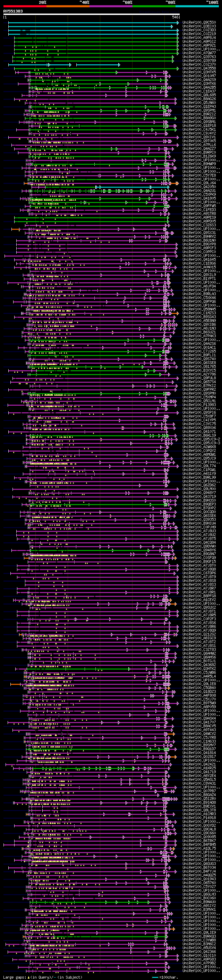Click the UniRef100_A7PLL6 entry
Image resolution: width=222 pixels, height=980 pixels.
click(199, 145)
